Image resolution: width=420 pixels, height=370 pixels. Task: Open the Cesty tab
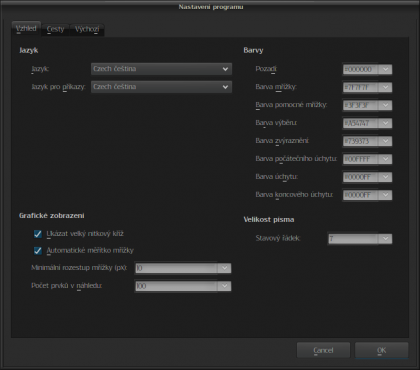[55, 30]
